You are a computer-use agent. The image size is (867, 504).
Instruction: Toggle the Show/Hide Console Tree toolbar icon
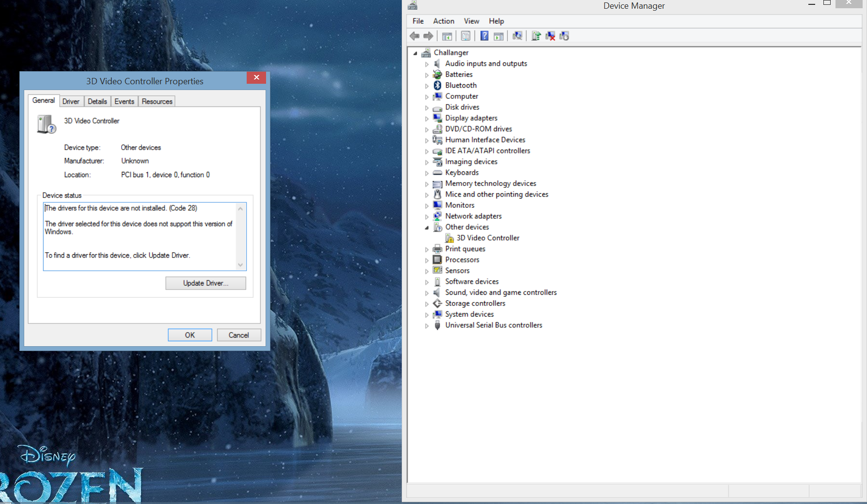[x=447, y=36]
